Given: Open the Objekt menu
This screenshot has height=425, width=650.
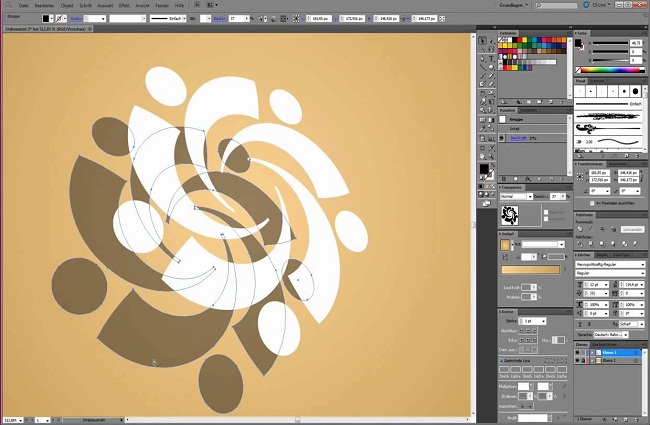Looking at the screenshot, I should pyautogui.click(x=67, y=5).
